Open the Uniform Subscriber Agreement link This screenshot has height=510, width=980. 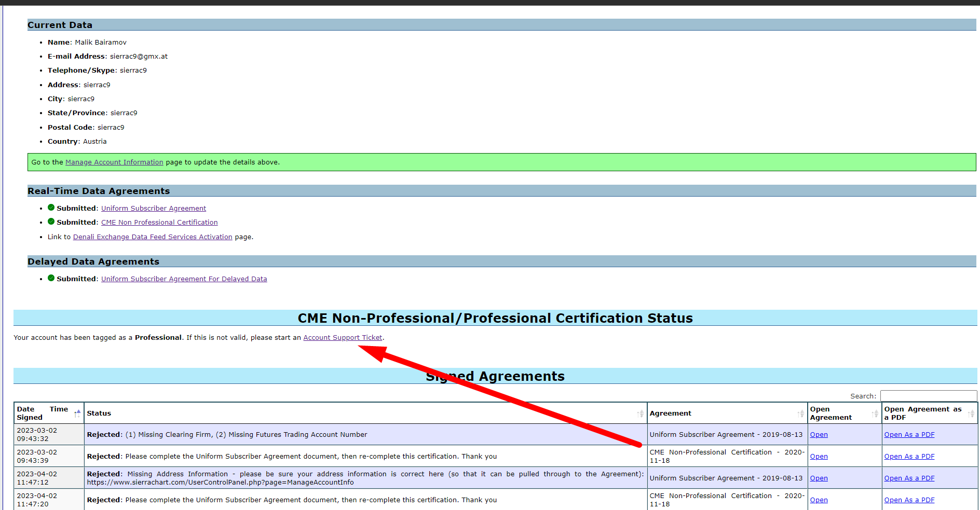tap(154, 209)
